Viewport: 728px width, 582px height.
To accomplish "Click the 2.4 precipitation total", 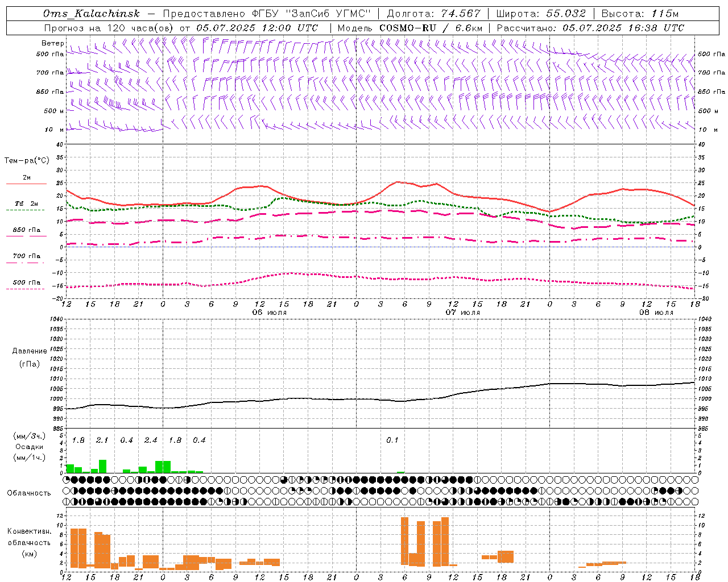I will point(151,440).
